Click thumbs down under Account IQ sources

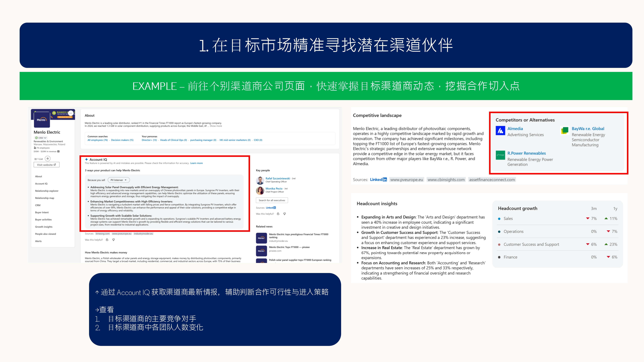click(114, 240)
